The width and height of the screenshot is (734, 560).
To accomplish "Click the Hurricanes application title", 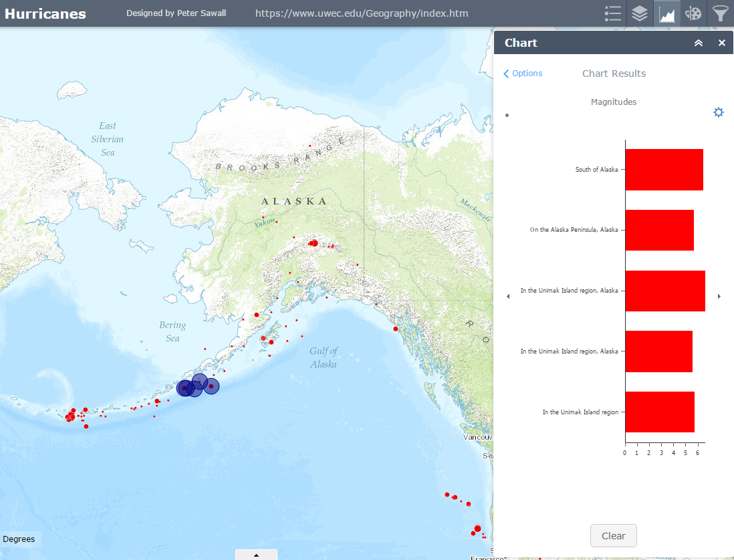I will [45, 13].
